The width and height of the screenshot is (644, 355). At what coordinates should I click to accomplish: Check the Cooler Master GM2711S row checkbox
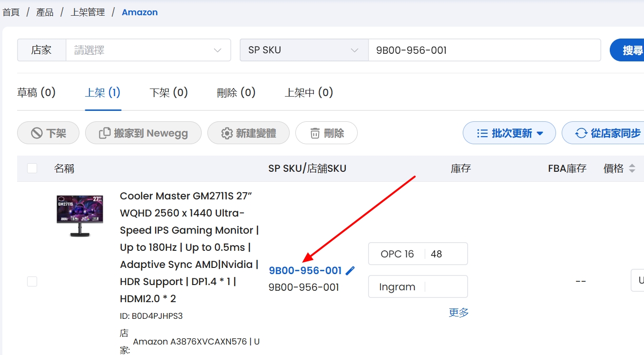coord(32,281)
